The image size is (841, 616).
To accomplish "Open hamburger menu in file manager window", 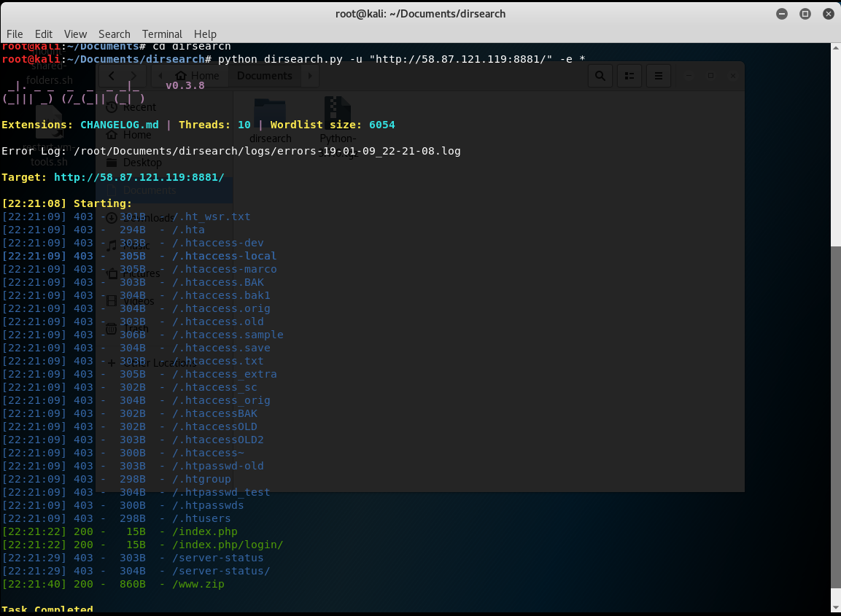I will (x=659, y=76).
